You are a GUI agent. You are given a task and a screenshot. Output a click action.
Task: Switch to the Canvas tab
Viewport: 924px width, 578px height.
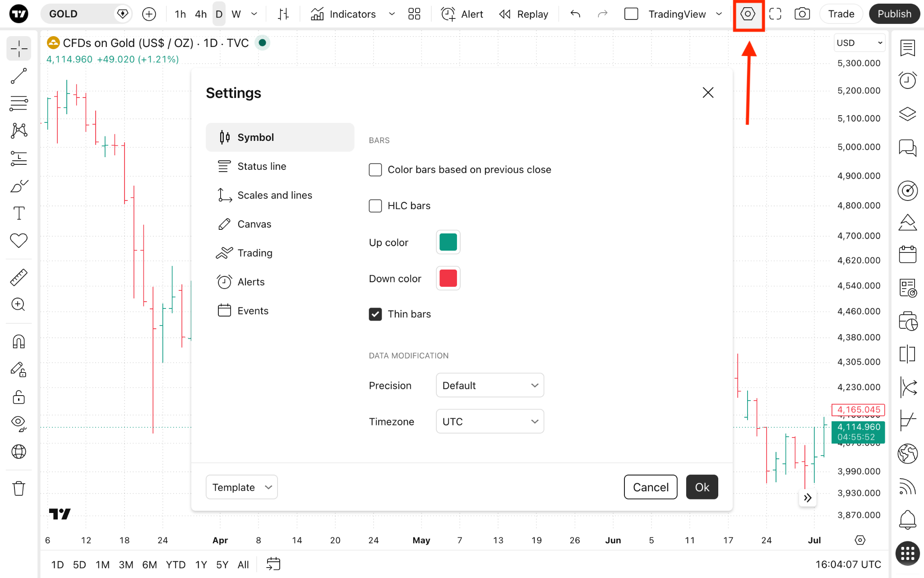[x=280, y=224]
